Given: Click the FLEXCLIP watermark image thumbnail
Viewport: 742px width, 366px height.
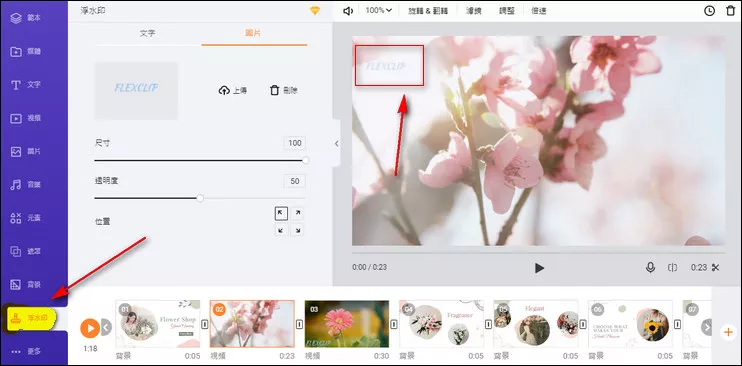Looking at the screenshot, I should click(x=136, y=90).
